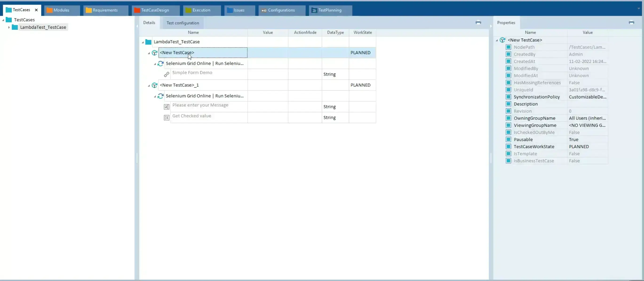Click the print icon in Properties panel
The width and height of the screenshot is (644, 281).
tap(631, 22)
